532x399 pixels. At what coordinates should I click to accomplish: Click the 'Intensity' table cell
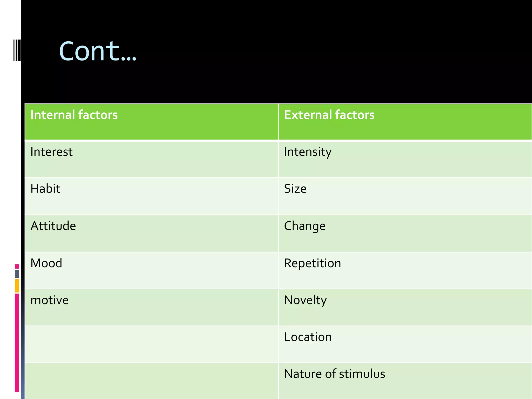pos(405,159)
